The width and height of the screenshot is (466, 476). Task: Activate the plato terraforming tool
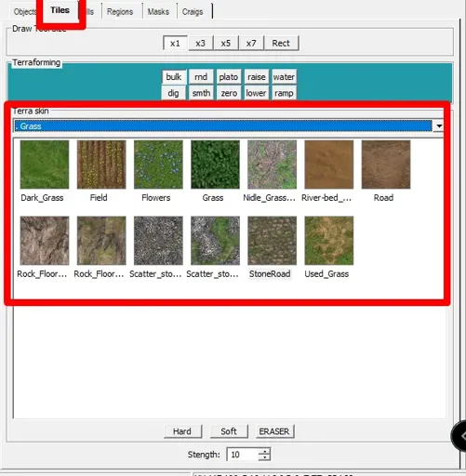pyautogui.click(x=229, y=77)
